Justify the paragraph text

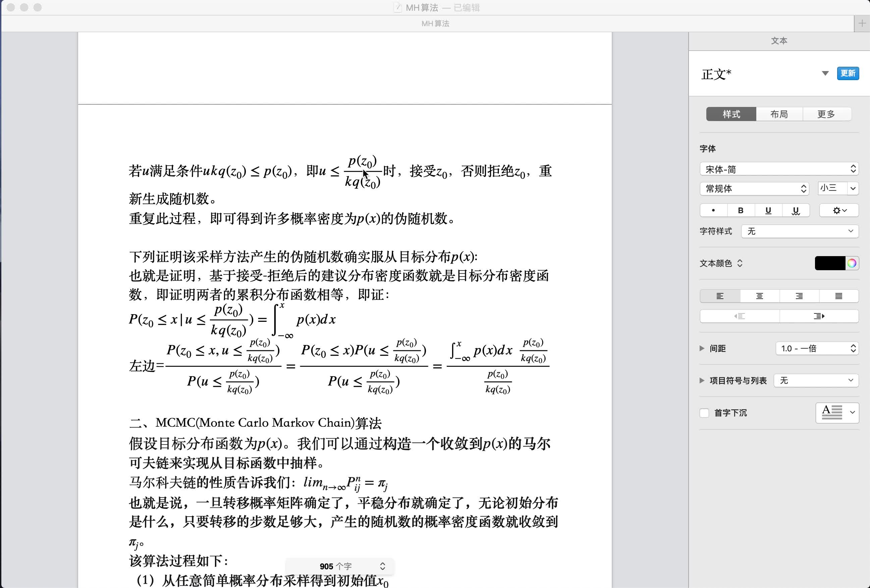coord(838,296)
